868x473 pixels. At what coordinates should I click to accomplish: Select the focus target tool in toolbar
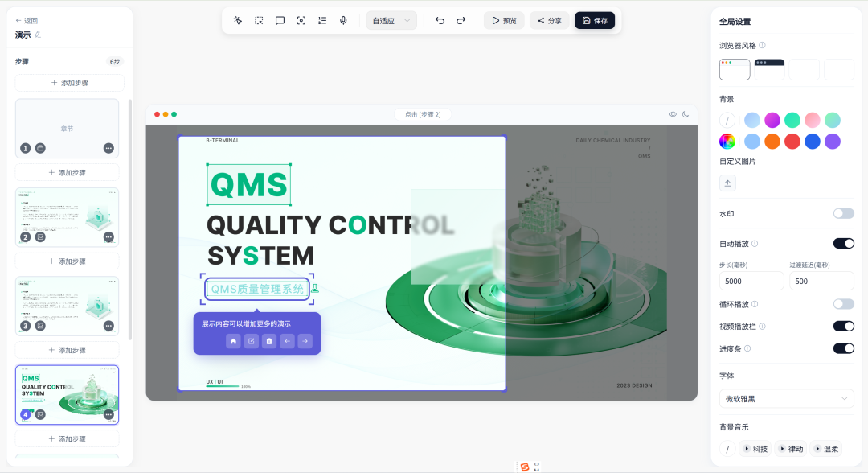tap(301, 20)
